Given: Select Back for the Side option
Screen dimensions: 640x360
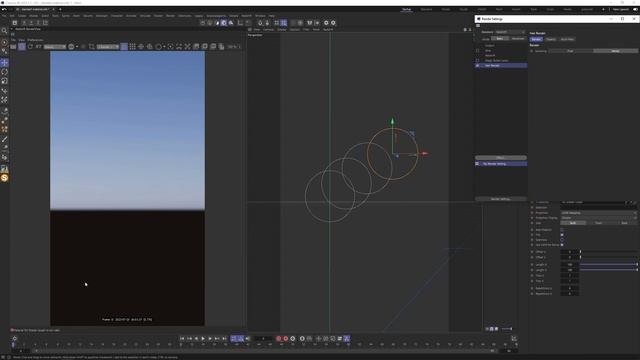Looking at the screenshot, I should [624, 223].
